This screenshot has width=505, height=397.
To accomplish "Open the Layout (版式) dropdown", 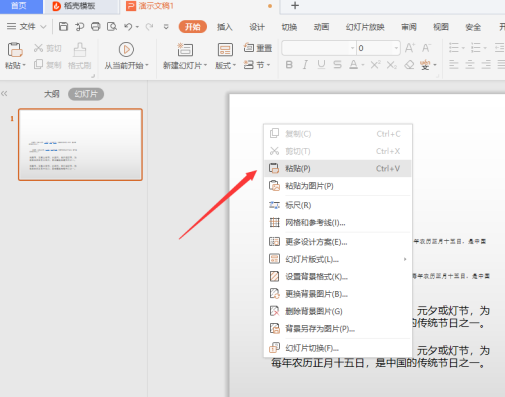I will (225, 65).
